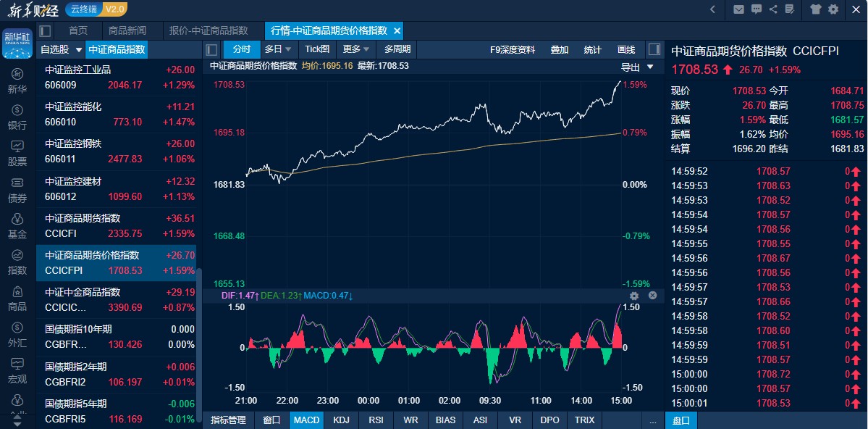
Task: Click the 窗口 button
Action: (271, 420)
